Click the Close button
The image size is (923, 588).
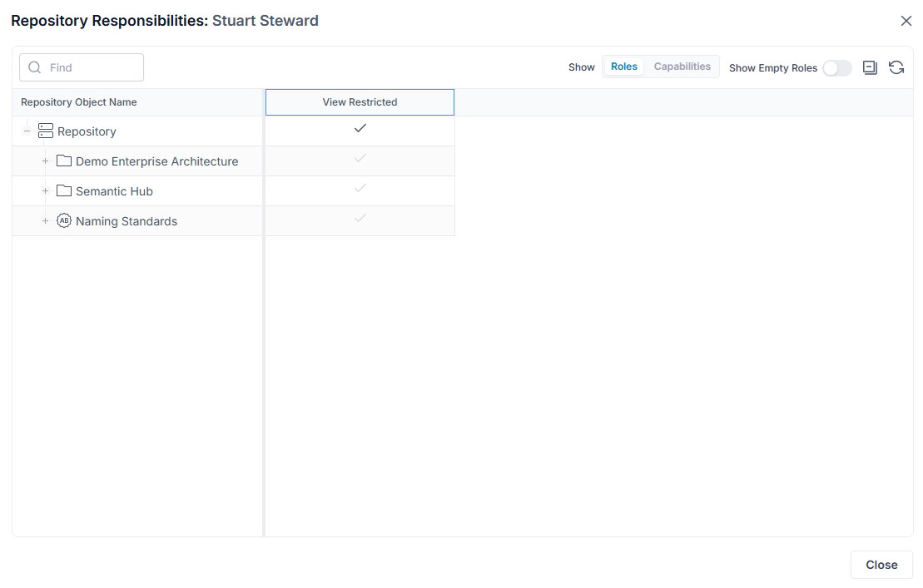[x=881, y=565]
